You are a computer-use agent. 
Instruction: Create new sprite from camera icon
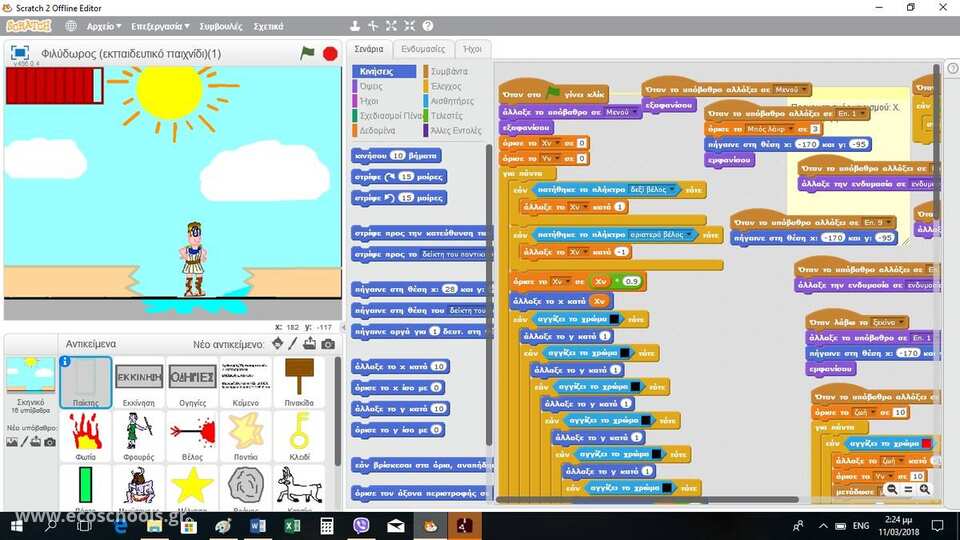tap(328, 344)
